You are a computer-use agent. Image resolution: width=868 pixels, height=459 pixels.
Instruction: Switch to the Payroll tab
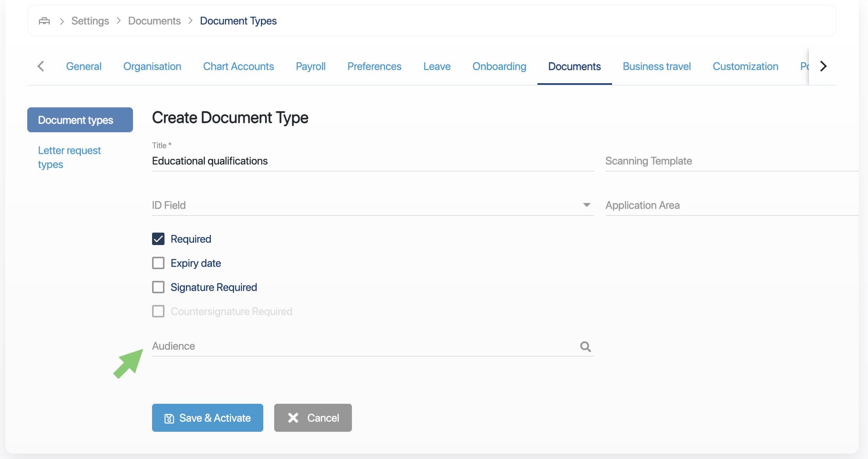tap(310, 67)
